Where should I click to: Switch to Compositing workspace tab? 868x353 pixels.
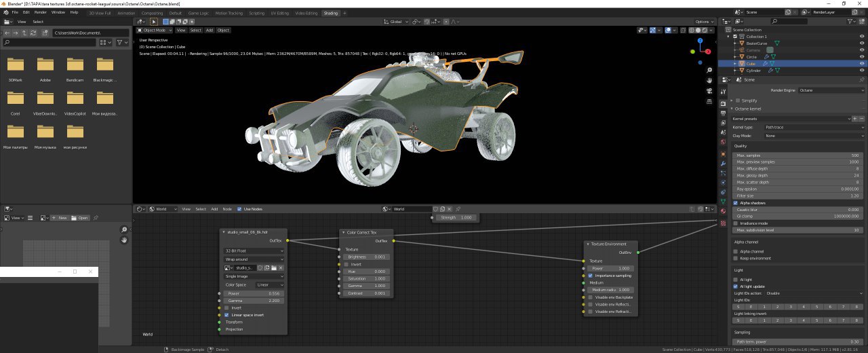click(152, 13)
